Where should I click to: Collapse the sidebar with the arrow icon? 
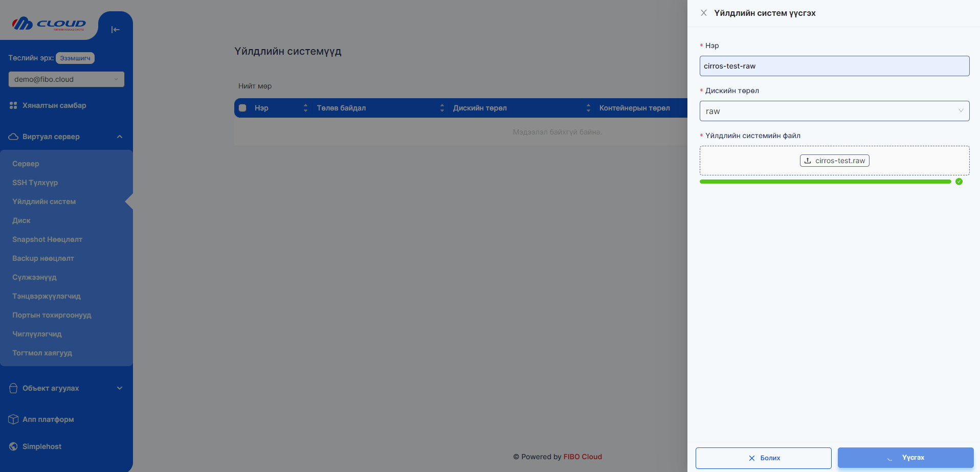pos(115,30)
